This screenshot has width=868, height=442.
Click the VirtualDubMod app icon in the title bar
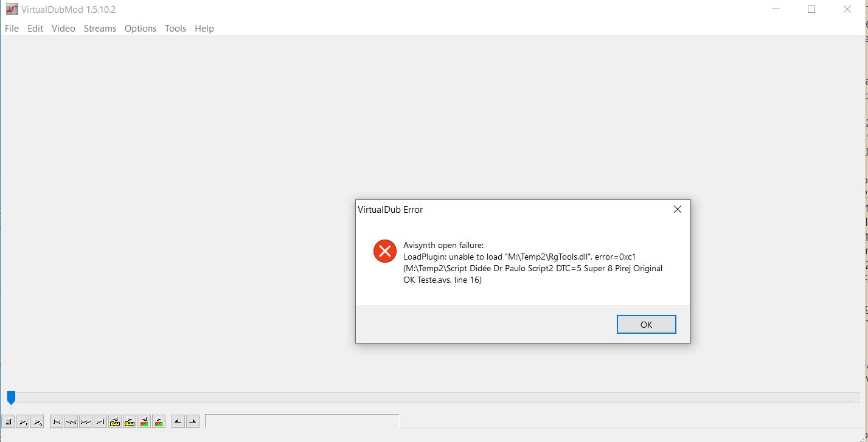pyautogui.click(x=12, y=10)
